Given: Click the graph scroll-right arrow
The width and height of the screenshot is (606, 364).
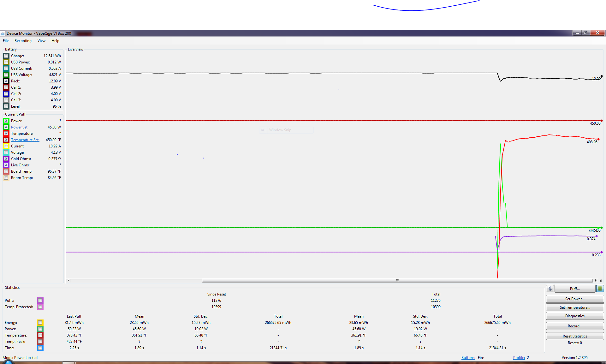Looking at the screenshot, I should tap(596, 280).
